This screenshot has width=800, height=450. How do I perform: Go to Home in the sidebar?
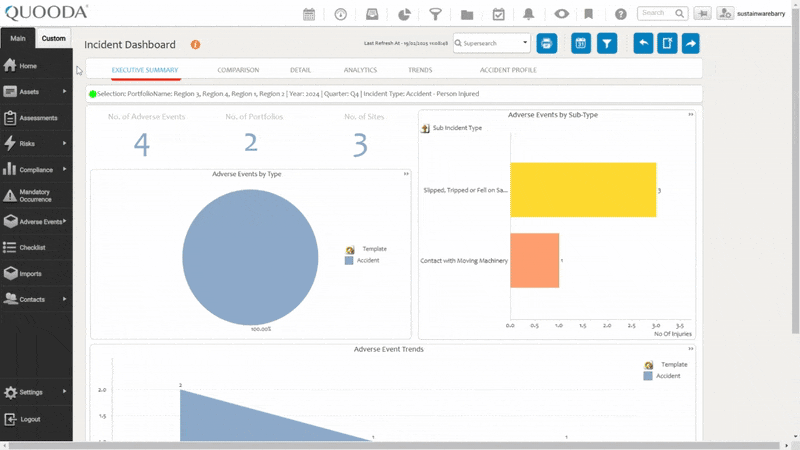(36, 66)
